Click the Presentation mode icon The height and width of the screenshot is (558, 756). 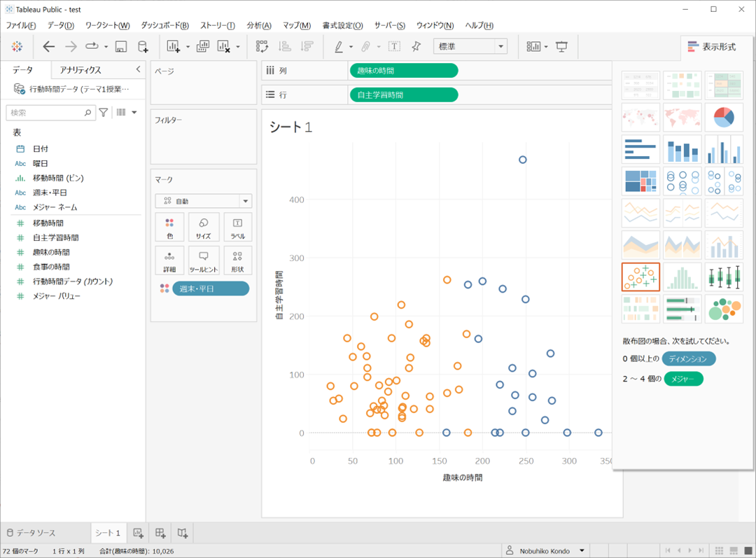pyautogui.click(x=561, y=46)
